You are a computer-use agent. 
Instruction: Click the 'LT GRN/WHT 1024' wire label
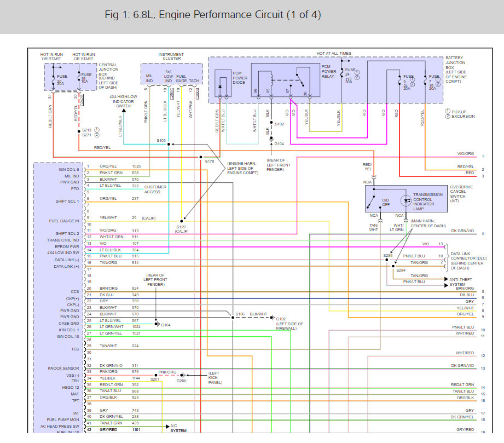pos(120,326)
